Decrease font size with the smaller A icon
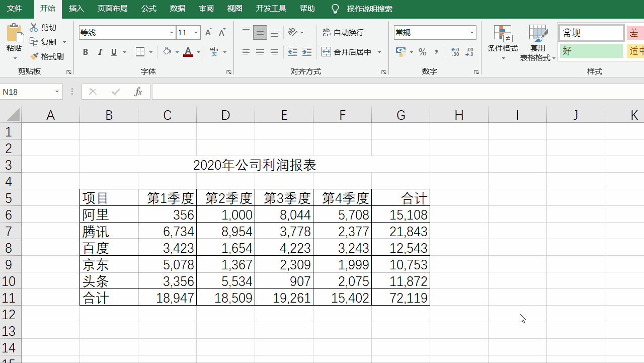Image resolution: width=644 pixels, height=363 pixels. point(222,33)
